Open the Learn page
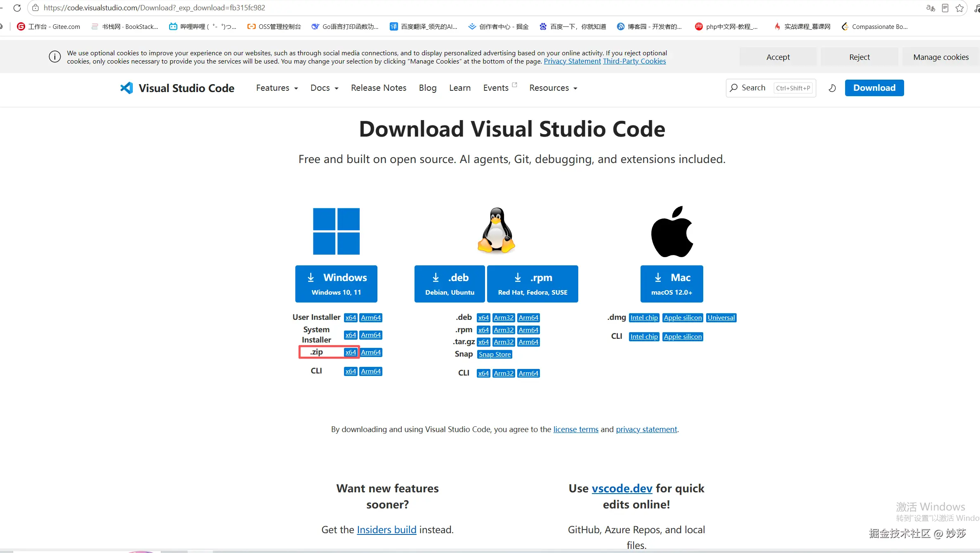980x553 pixels. pos(460,88)
